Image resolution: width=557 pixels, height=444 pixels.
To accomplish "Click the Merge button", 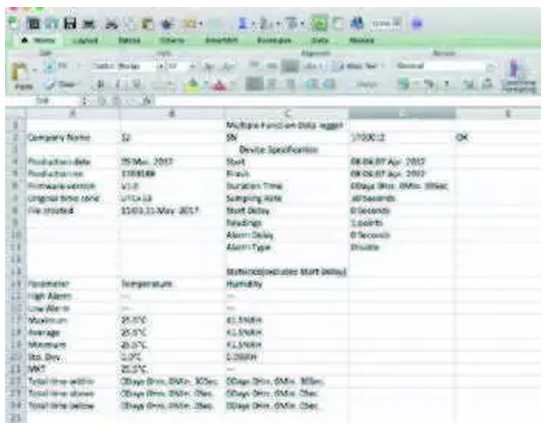I will coord(366,85).
